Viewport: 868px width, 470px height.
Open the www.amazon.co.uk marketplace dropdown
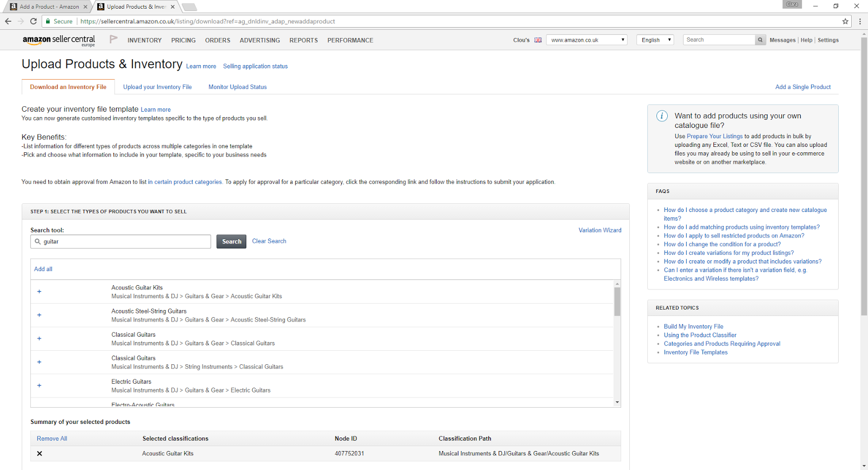587,40
